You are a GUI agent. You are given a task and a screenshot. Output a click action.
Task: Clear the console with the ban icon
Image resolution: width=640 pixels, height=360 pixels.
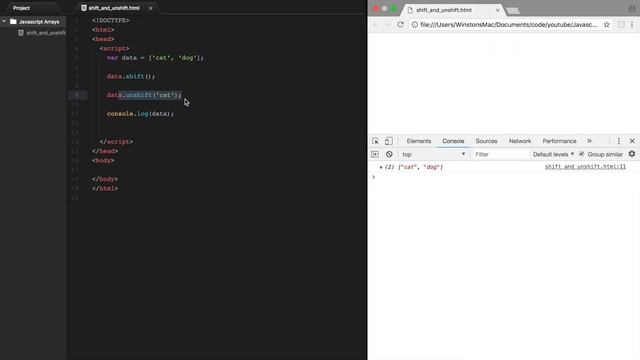pyautogui.click(x=389, y=154)
